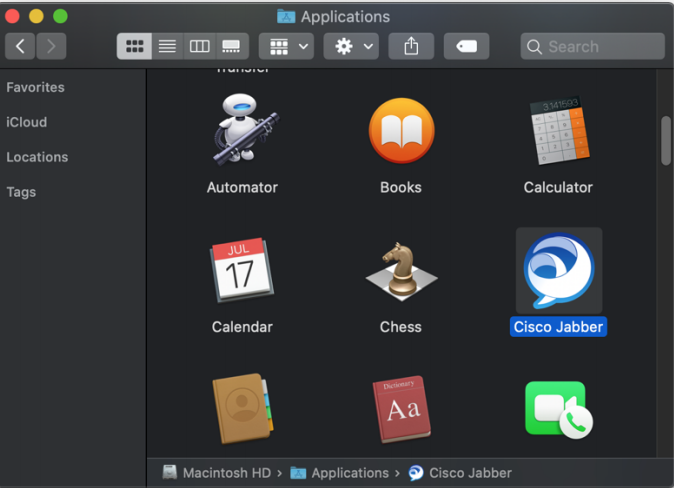This screenshot has width=674, height=488.
Task: Switch to list view
Action: pyautogui.click(x=167, y=46)
